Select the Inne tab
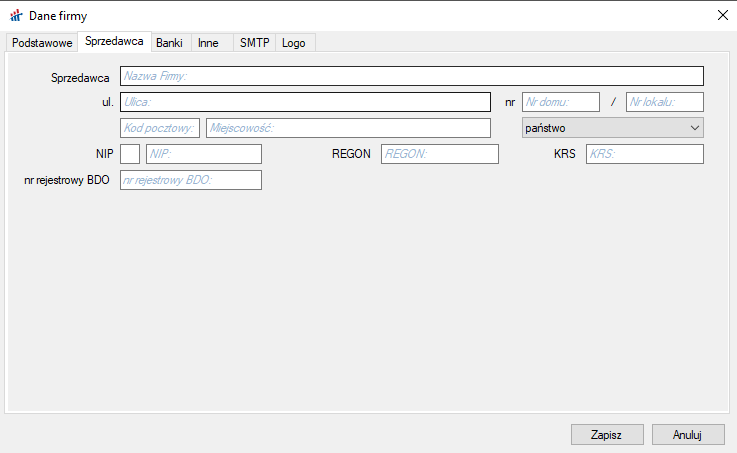Screen dimensions: 737x453 click(208, 43)
